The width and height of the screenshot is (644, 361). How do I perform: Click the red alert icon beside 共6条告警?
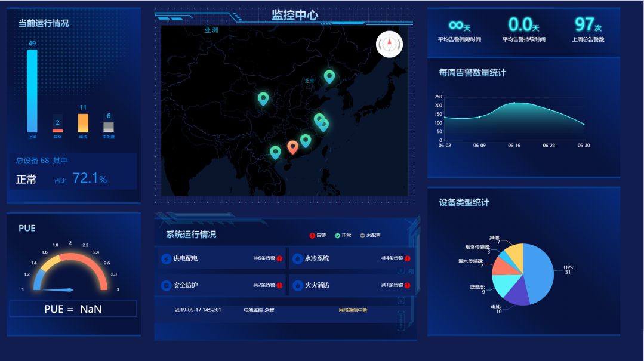point(280,258)
